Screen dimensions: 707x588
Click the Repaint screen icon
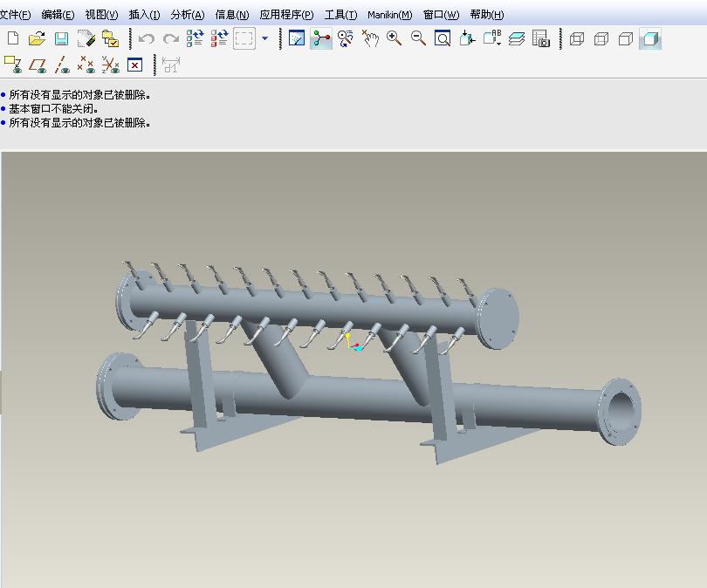point(297,38)
